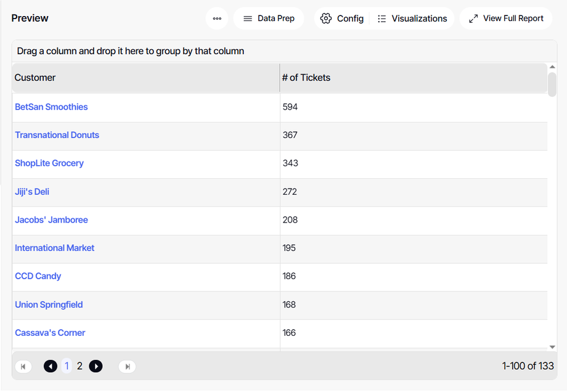Go to the previous page arrow
This screenshot has height=392, width=567.
[x=51, y=367]
